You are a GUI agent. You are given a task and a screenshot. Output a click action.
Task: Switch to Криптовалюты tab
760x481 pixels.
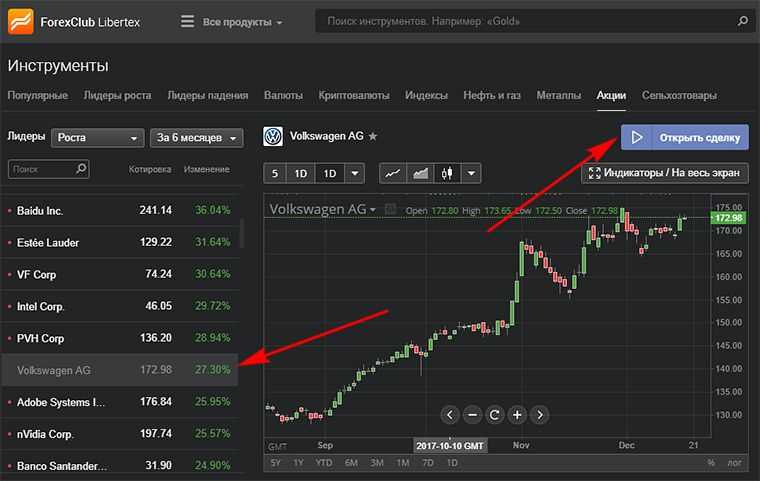pos(354,96)
